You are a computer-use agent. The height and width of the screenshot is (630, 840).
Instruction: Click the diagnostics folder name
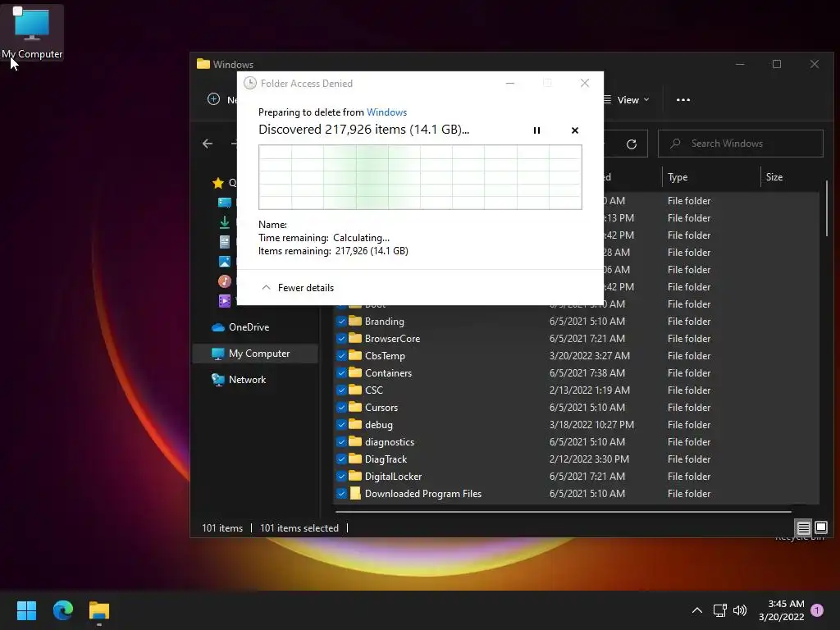[390, 442]
